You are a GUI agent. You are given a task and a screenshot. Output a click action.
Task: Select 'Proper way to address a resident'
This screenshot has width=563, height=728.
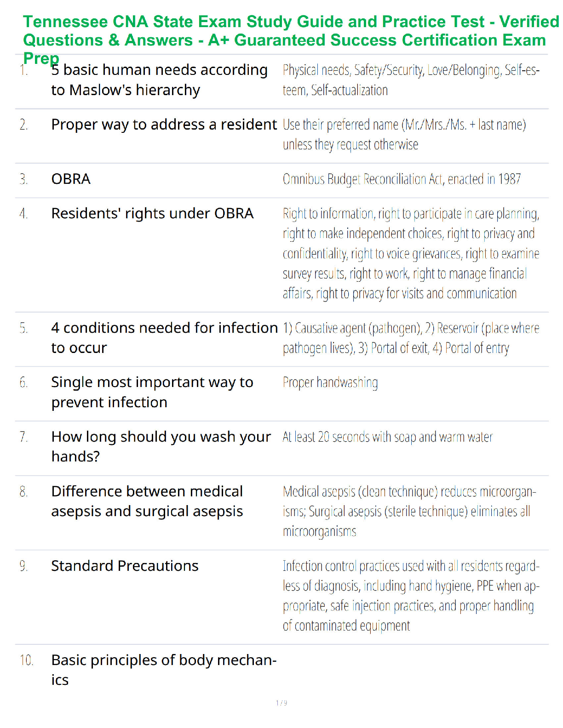click(164, 125)
